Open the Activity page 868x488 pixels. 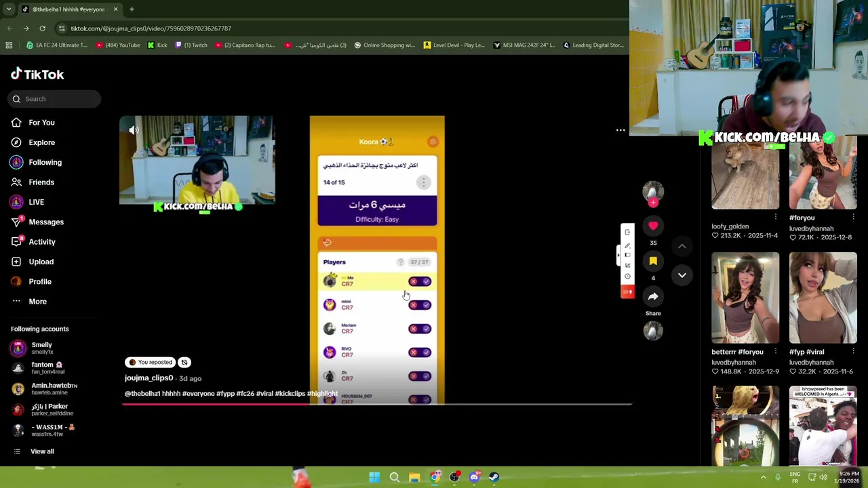pos(33,242)
